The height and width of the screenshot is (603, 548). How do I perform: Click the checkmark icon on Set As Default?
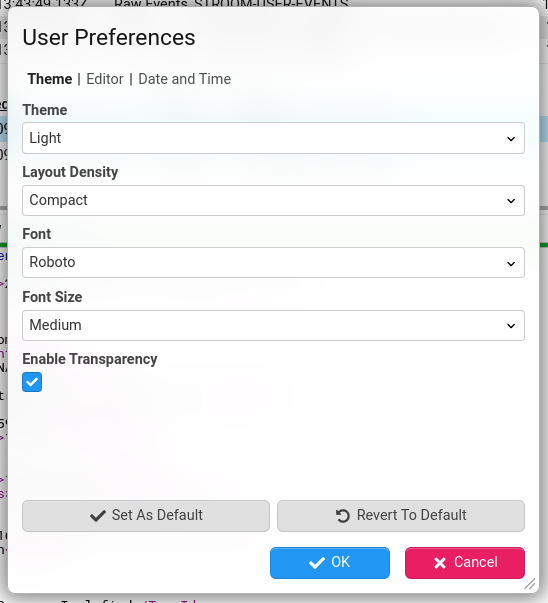[x=98, y=516]
